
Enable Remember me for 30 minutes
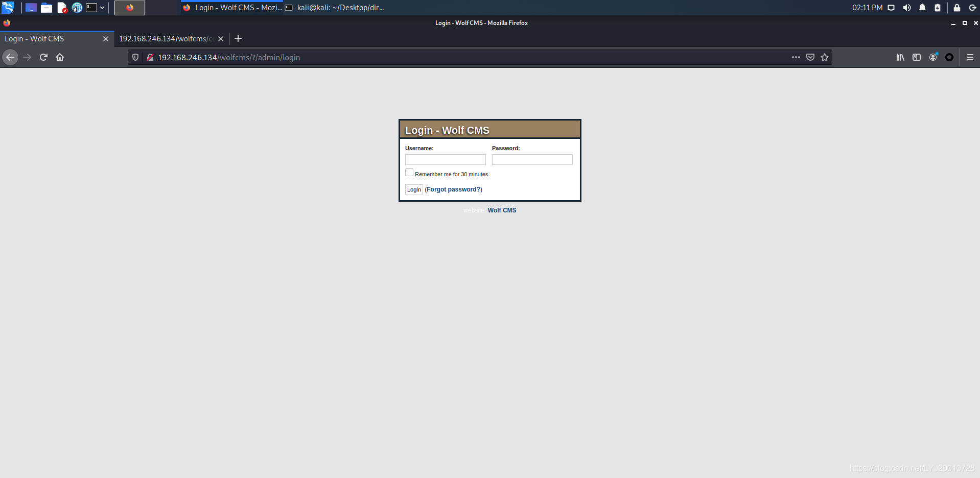click(409, 173)
